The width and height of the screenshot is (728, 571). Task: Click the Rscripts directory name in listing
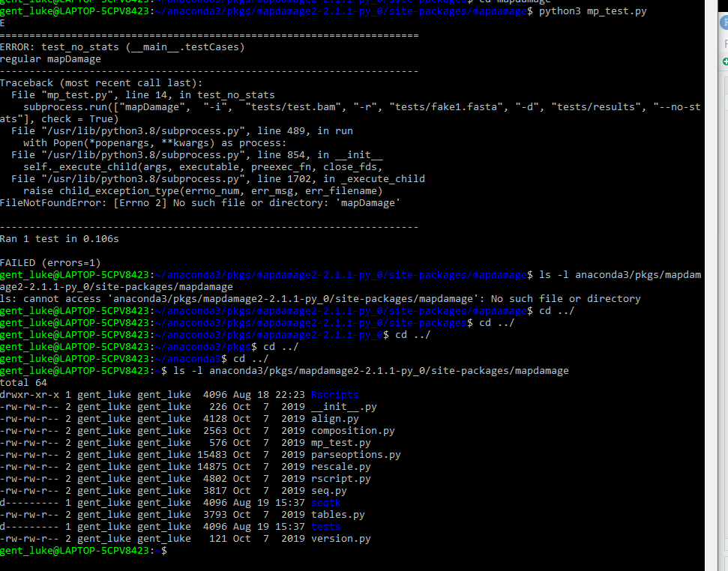(x=334, y=395)
